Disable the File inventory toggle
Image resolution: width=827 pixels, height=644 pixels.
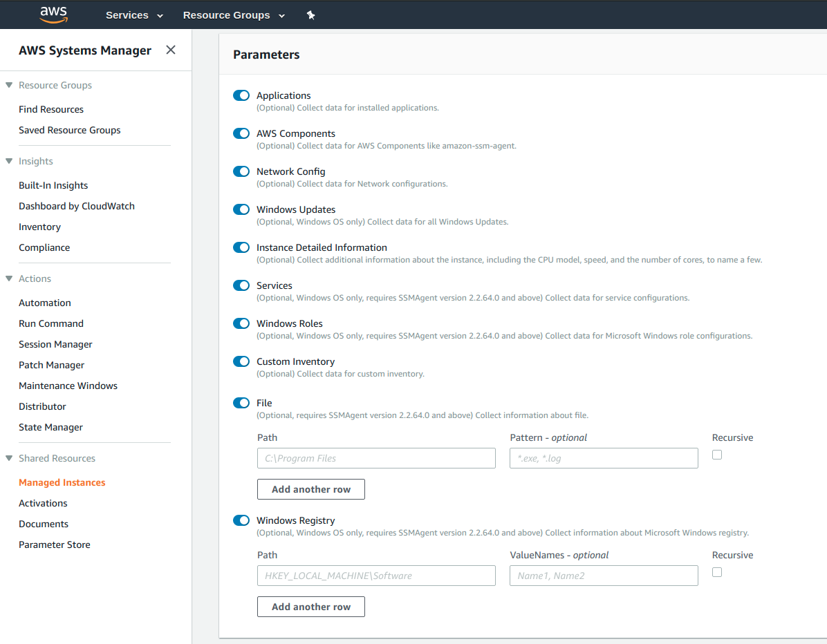pyautogui.click(x=241, y=403)
